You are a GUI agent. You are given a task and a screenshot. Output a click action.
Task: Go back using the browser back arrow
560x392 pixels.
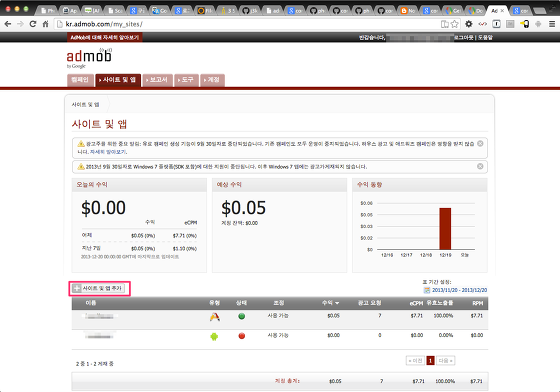pos(8,24)
